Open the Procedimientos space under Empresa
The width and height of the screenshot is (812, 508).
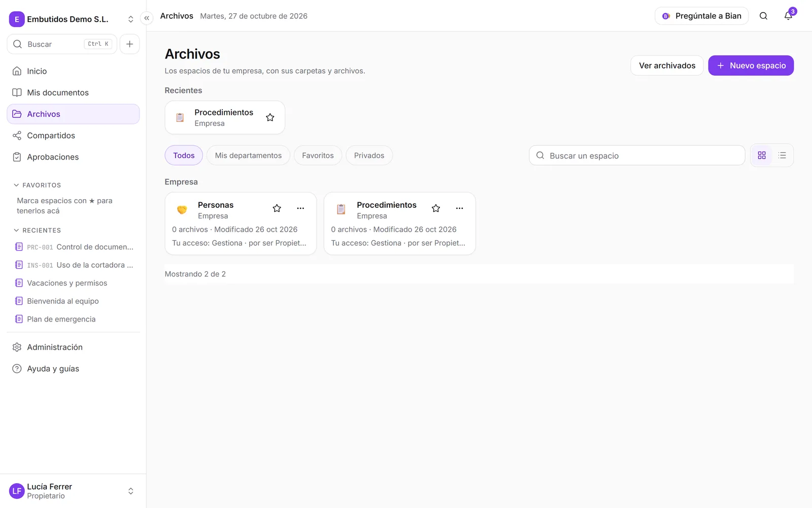(400, 224)
